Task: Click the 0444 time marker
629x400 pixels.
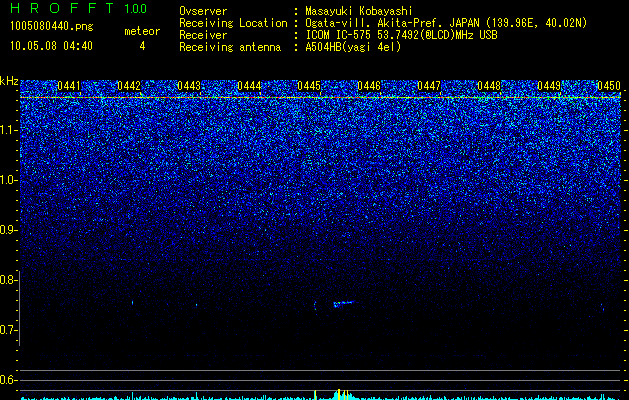Action: pyautogui.click(x=249, y=86)
